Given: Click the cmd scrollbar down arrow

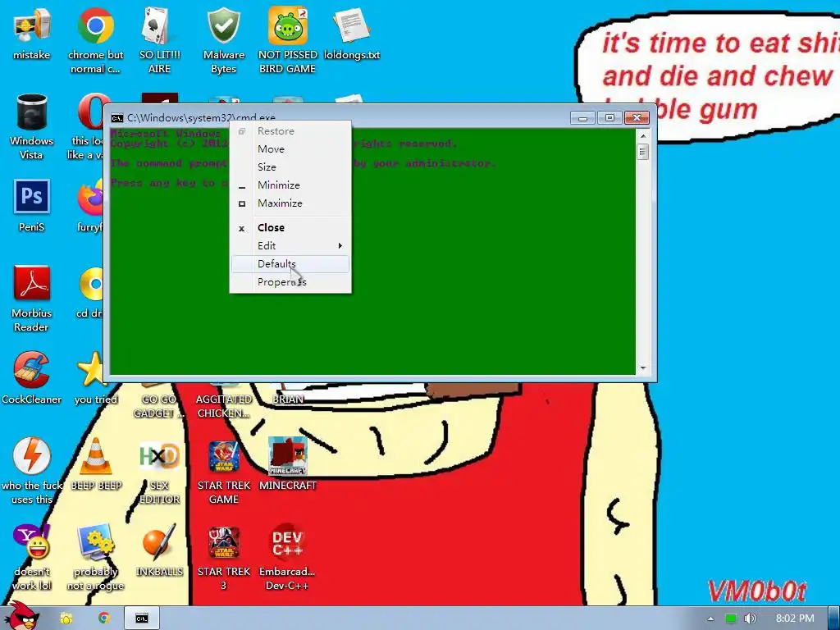Looking at the screenshot, I should tap(643, 368).
